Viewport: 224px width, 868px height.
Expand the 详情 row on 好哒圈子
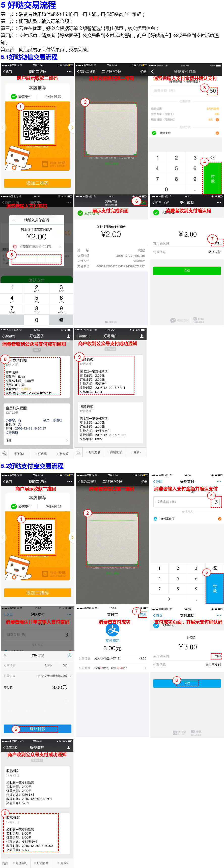click(x=37, y=440)
